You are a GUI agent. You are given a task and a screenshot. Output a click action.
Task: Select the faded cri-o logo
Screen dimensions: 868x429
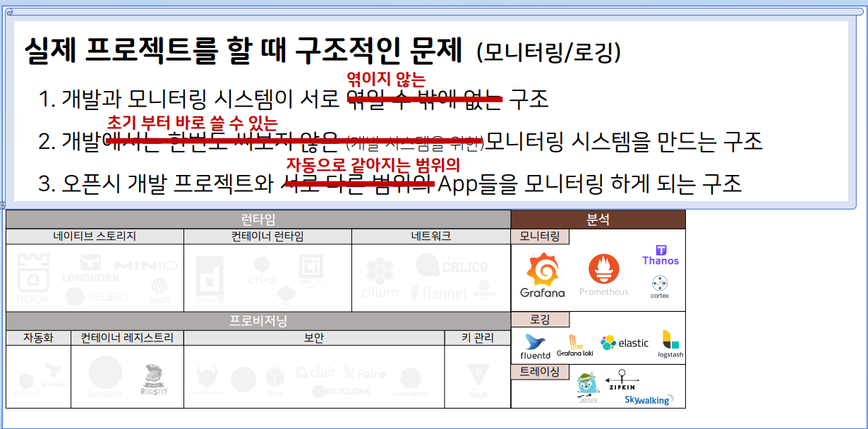click(262, 271)
